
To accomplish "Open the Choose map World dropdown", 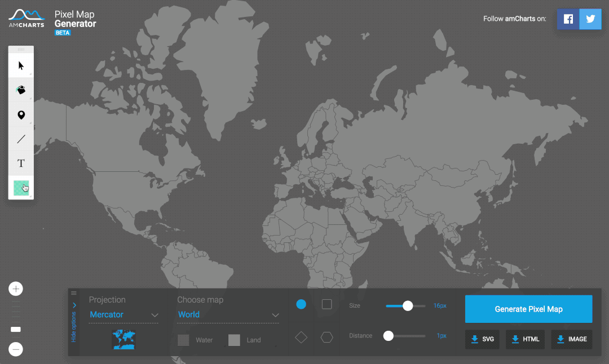I will (228, 315).
